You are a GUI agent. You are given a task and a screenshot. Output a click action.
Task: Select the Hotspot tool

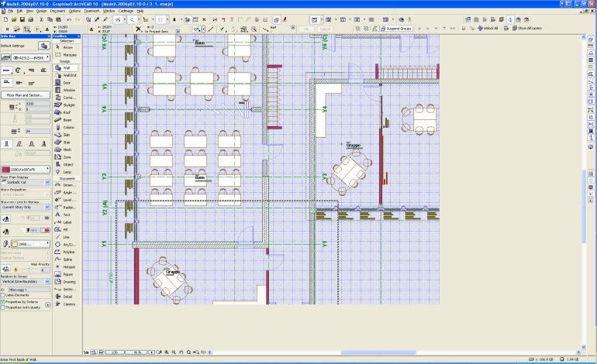click(67, 267)
